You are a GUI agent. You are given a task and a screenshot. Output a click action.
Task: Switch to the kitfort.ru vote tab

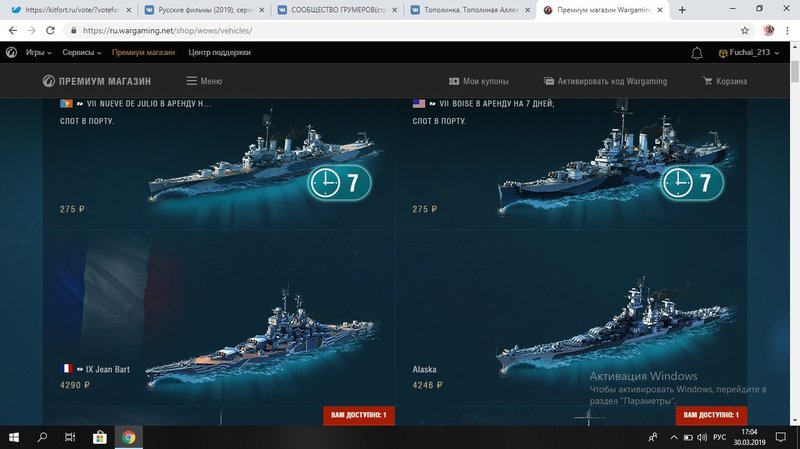70,10
